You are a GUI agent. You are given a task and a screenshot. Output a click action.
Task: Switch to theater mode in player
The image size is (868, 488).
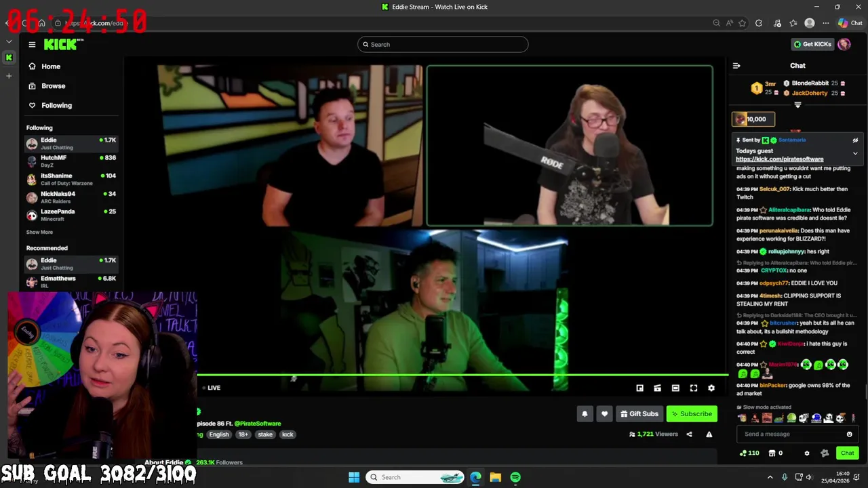pos(675,388)
